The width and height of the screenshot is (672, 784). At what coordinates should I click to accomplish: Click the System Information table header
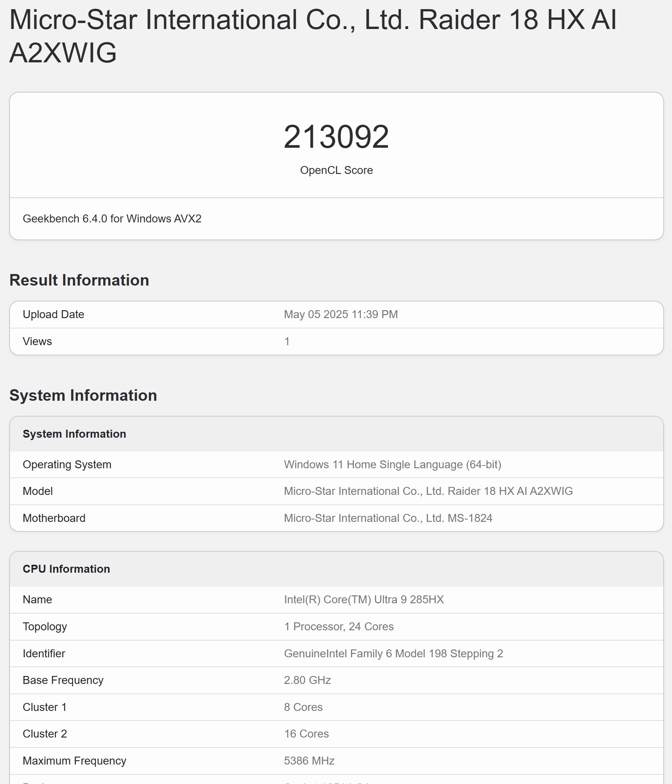coord(74,434)
